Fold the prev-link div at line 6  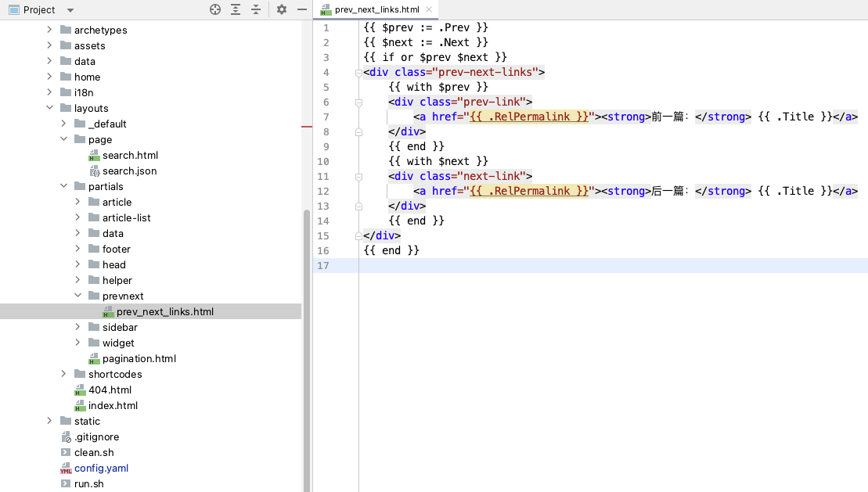(x=358, y=102)
